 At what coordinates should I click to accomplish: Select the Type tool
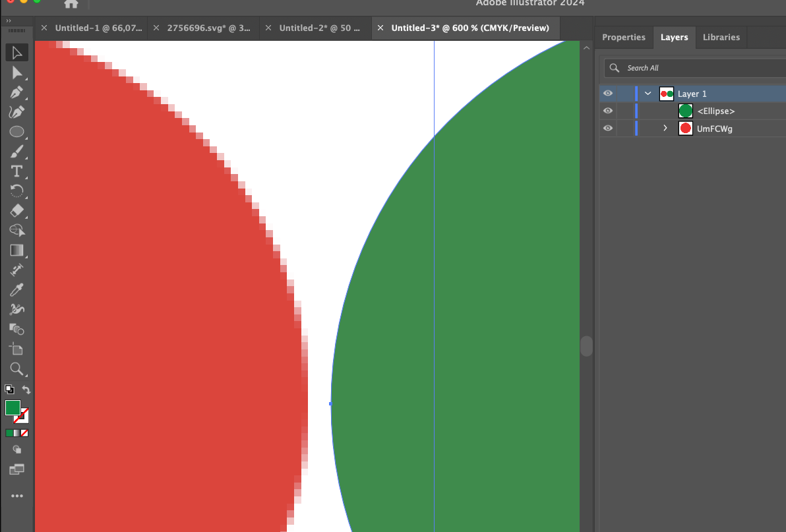[16, 171]
